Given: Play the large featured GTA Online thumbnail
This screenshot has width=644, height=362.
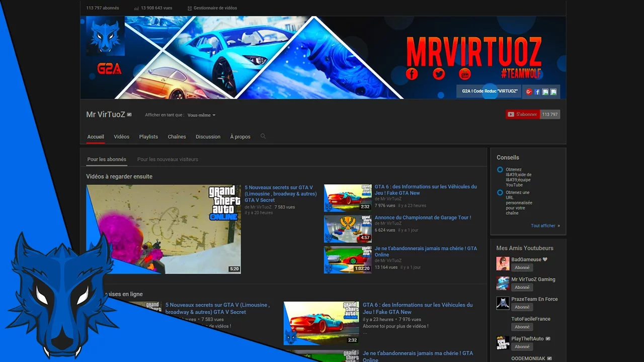Looking at the screenshot, I should [x=164, y=229].
